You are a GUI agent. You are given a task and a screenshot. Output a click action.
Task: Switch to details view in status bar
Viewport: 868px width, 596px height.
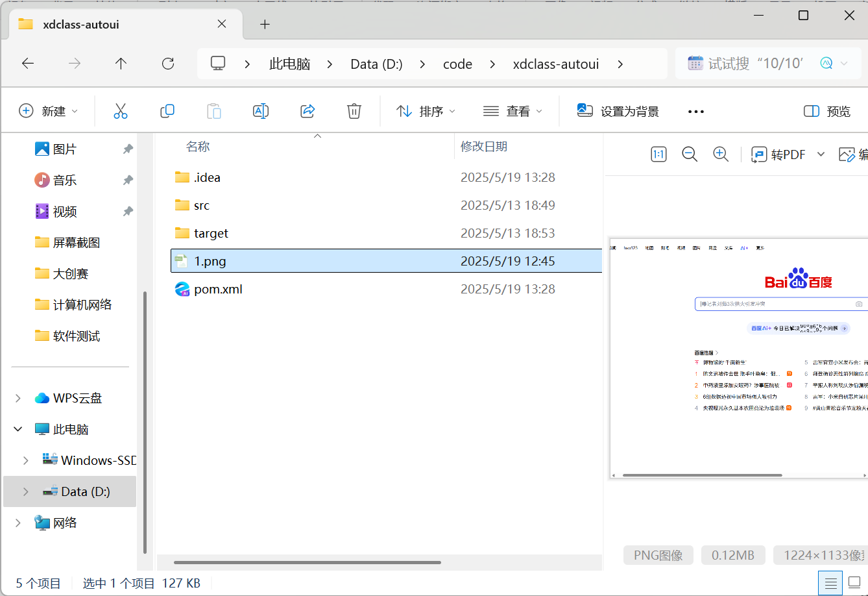click(x=831, y=584)
